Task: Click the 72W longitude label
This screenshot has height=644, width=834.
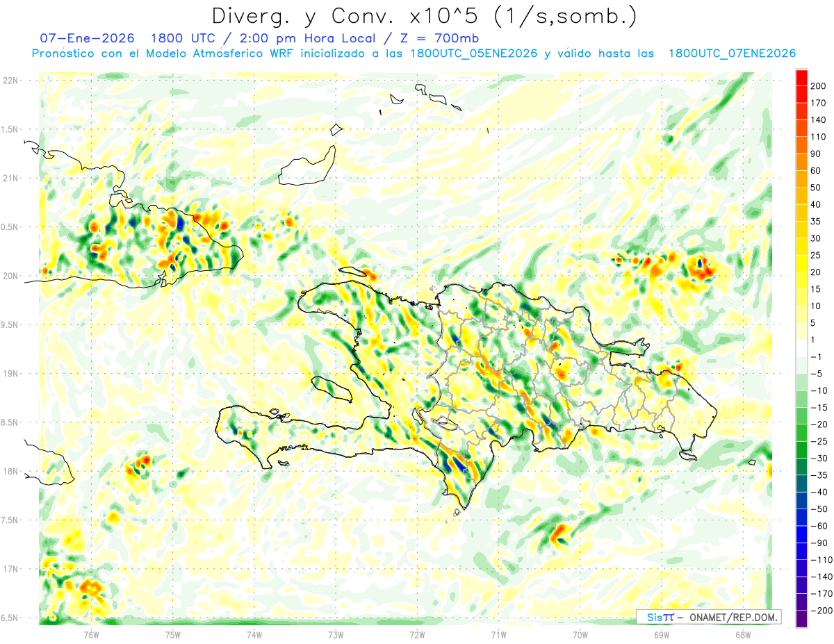Action: (417, 635)
